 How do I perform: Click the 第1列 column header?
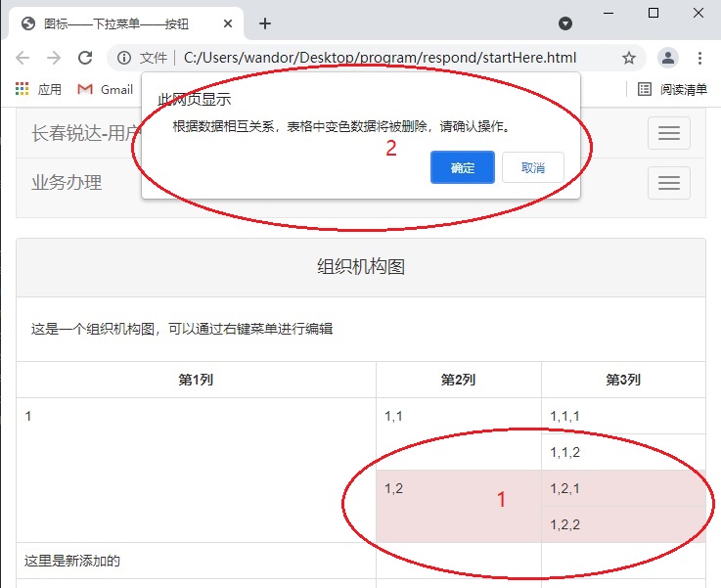click(196, 380)
